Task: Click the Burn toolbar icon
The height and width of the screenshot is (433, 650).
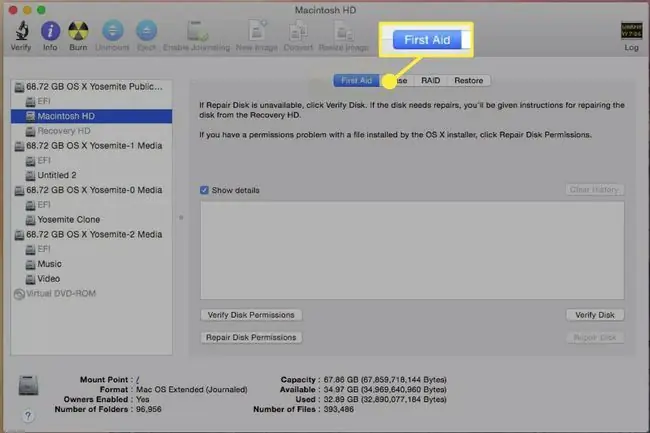Action: 78,31
